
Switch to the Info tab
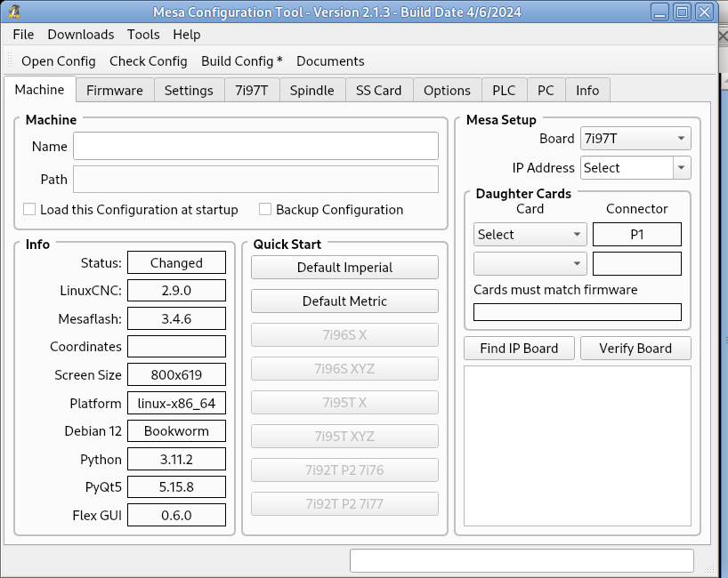pyautogui.click(x=587, y=91)
